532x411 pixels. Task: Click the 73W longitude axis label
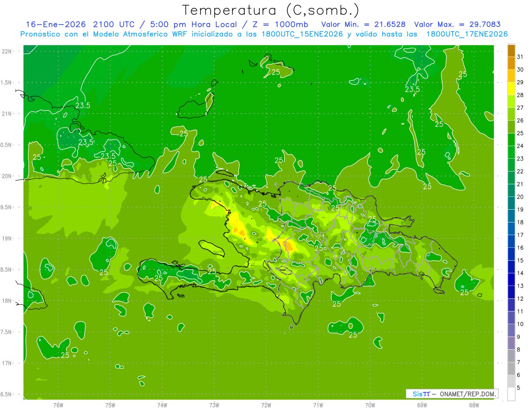tap(214, 405)
